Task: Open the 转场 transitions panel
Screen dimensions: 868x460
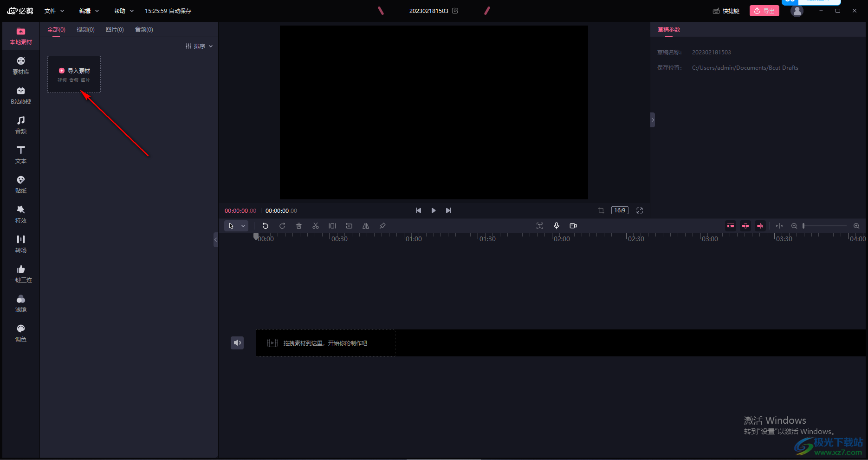Action: [21, 244]
